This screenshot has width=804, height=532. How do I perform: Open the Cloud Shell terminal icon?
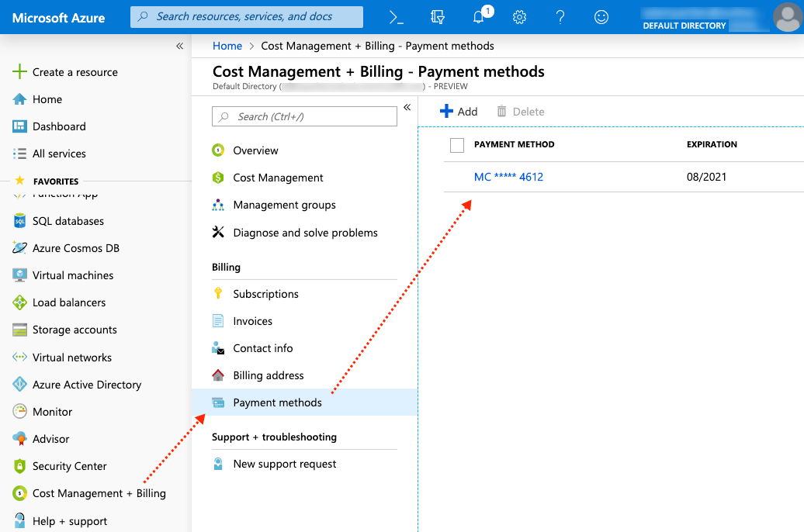pyautogui.click(x=396, y=17)
